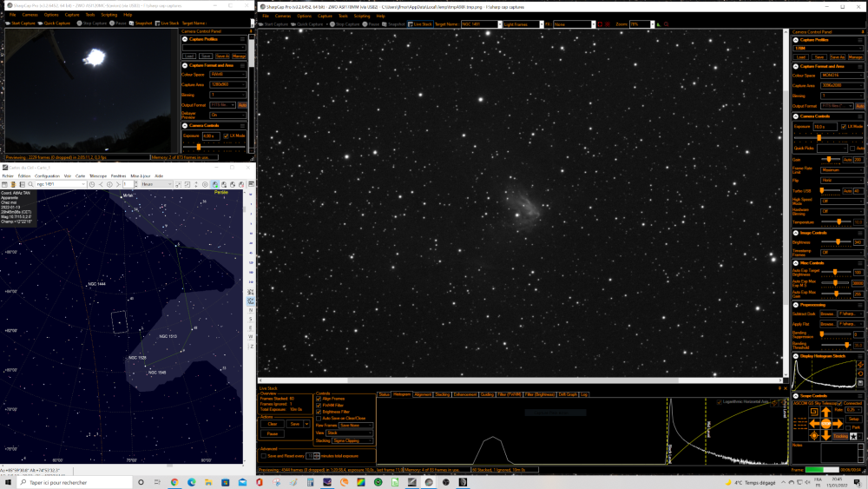Toggle the Quick Picks Auto checkbox
The width and height of the screenshot is (868, 489).
(x=852, y=149)
